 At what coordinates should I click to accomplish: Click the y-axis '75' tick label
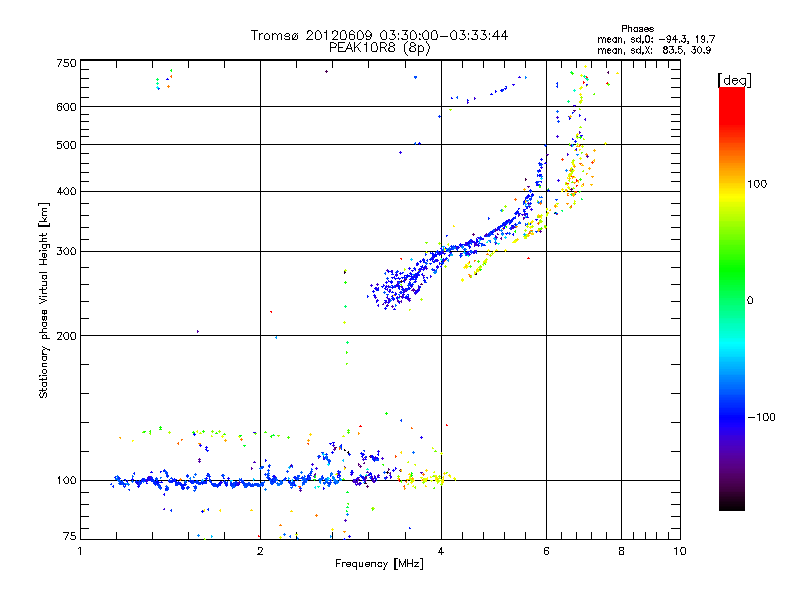pyautogui.click(x=70, y=536)
